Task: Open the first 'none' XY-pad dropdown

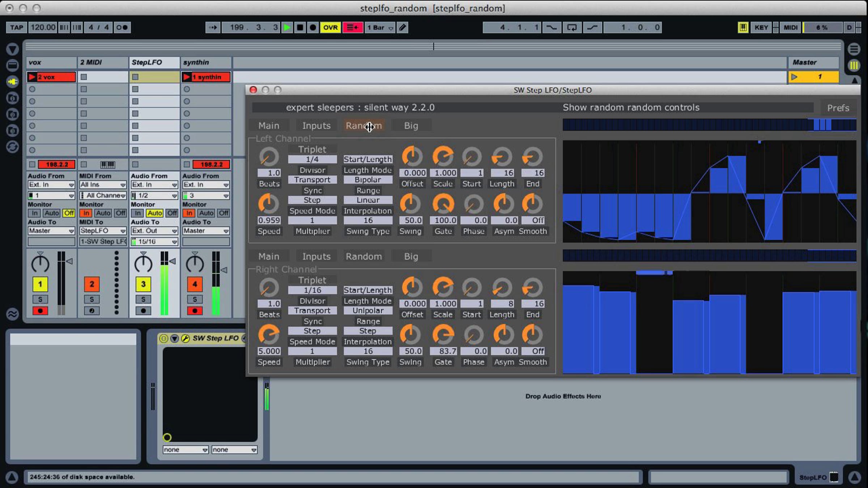Action: click(185, 449)
